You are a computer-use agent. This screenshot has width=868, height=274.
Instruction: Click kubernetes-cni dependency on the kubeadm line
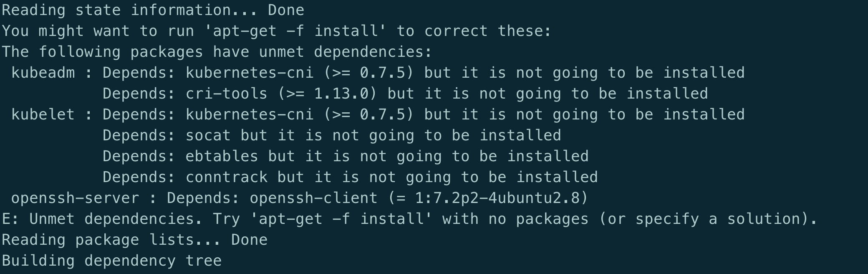[x=250, y=73]
